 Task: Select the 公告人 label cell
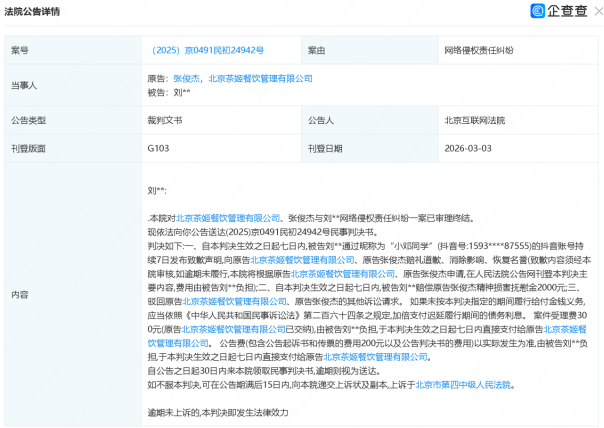(x=370, y=120)
